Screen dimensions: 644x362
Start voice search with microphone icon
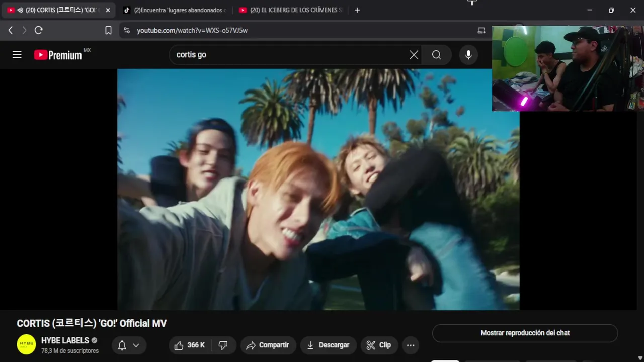(x=468, y=55)
